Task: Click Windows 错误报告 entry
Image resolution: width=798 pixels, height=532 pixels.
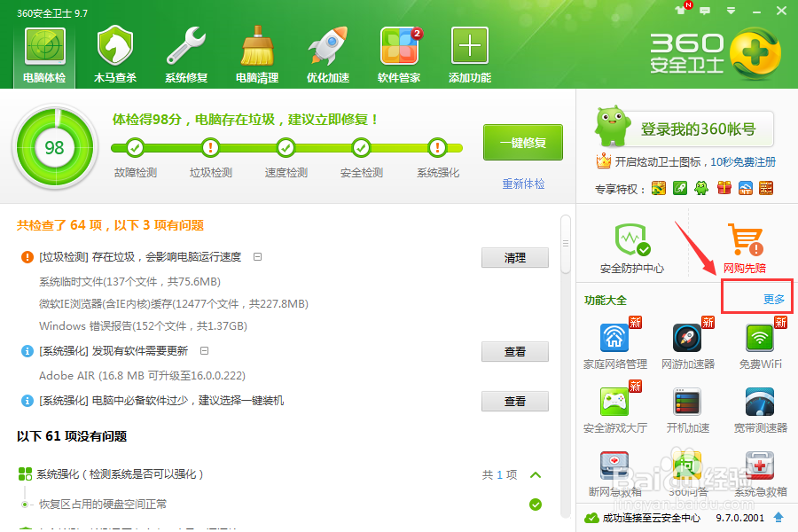Action: pos(143,325)
